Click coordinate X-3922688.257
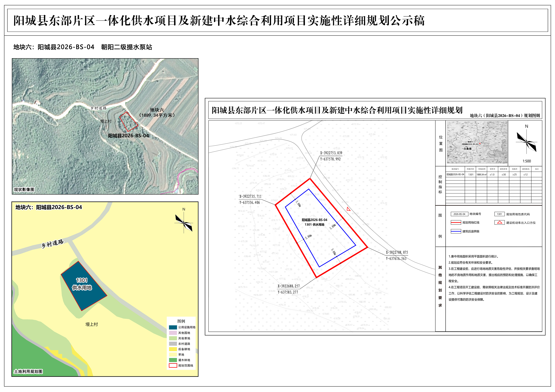Viewport: 555px width, 392px height. (289, 286)
